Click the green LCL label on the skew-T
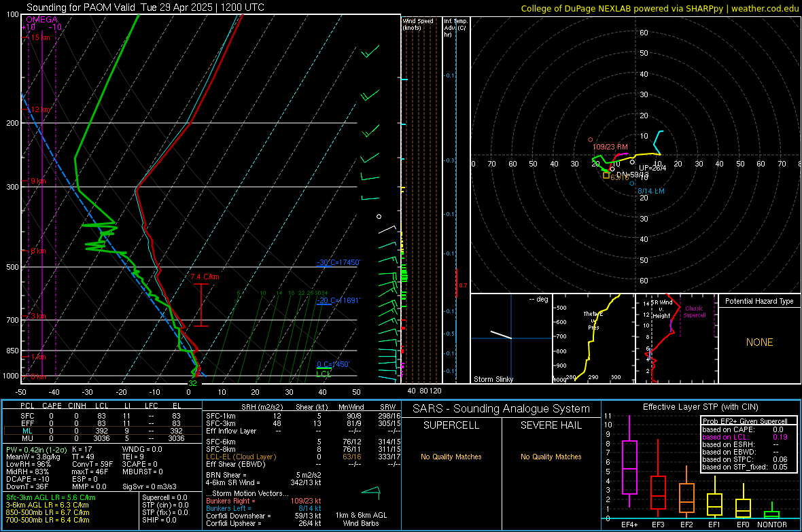The width and height of the screenshot is (802, 532). pos(324,374)
